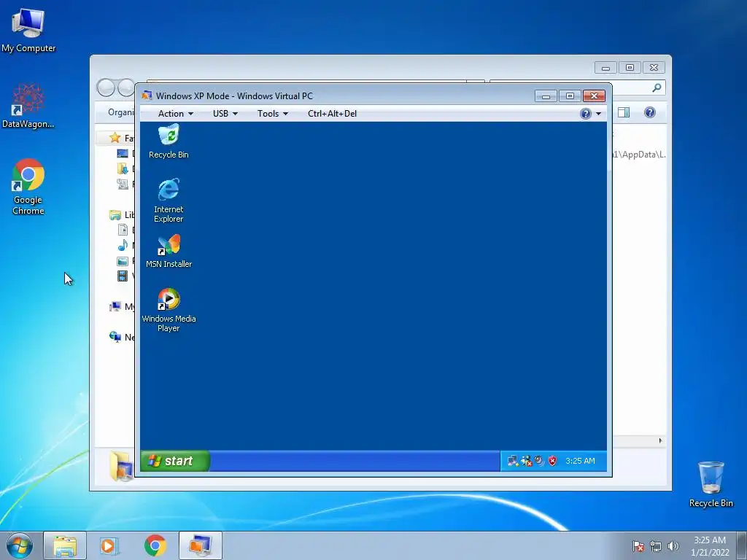
Task: Click the taskbar clock showing 1/21/2022
Action: pos(710,546)
